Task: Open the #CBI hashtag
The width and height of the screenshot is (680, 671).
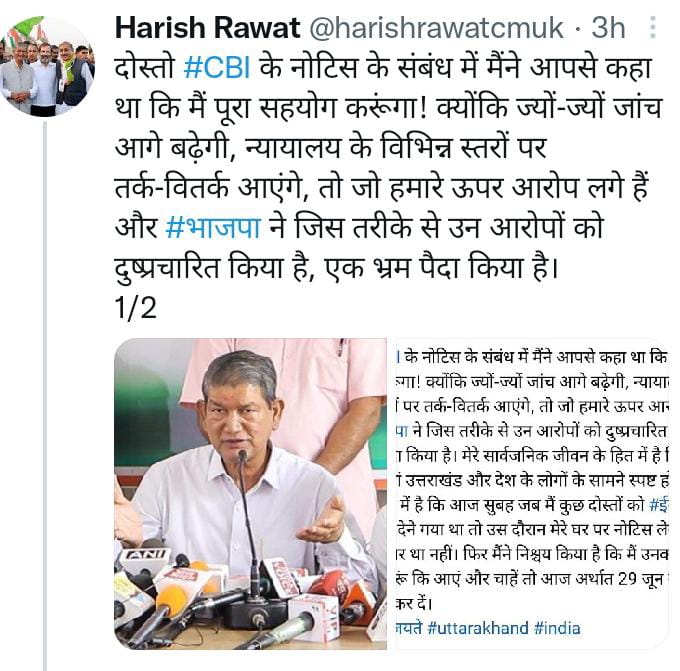Action: tap(217, 69)
